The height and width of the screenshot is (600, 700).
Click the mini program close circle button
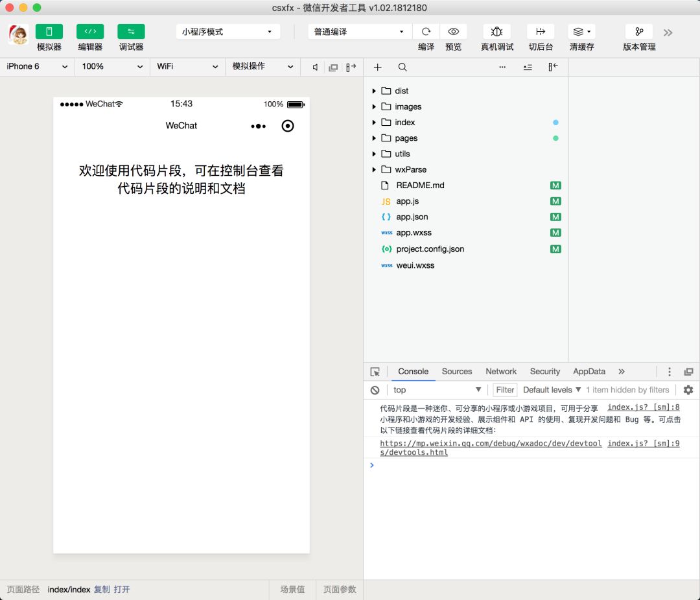288,126
